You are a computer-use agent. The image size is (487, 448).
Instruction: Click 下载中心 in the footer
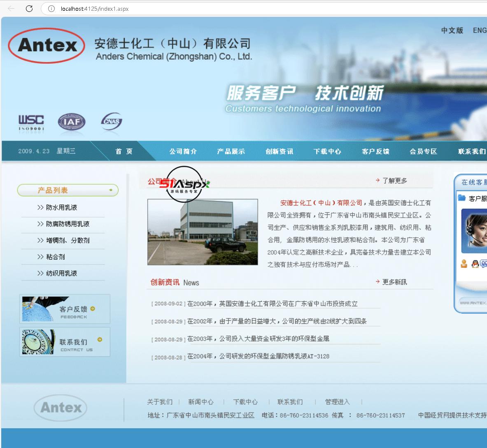click(245, 402)
